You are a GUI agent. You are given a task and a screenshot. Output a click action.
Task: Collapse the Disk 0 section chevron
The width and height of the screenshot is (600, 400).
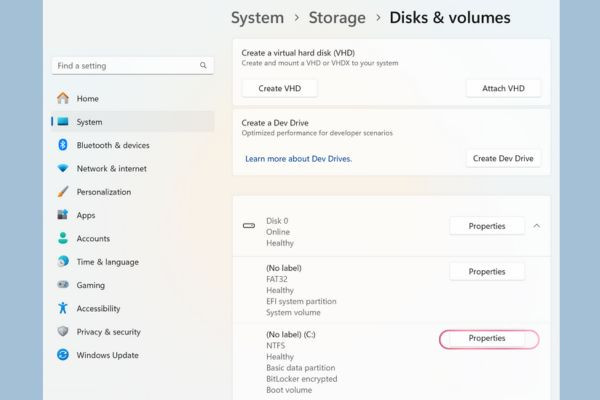pyautogui.click(x=536, y=226)
